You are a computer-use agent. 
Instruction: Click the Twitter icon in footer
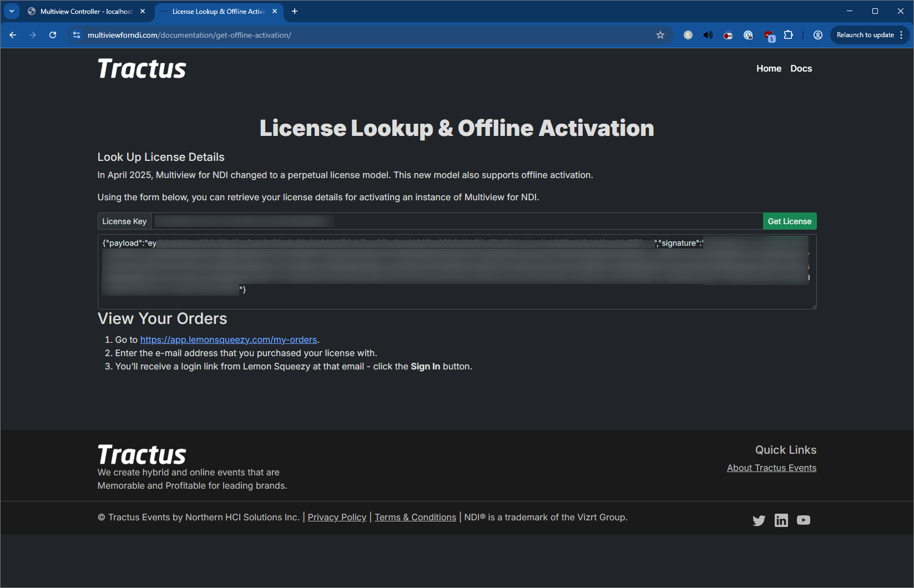tap(759, 520)
